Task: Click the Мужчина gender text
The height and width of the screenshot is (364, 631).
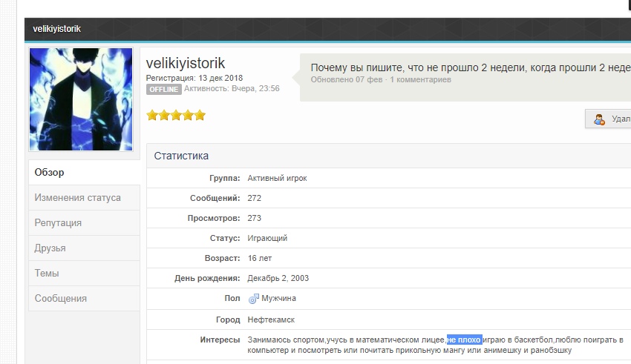Action: pyautogui.click(x=278, y=298)
